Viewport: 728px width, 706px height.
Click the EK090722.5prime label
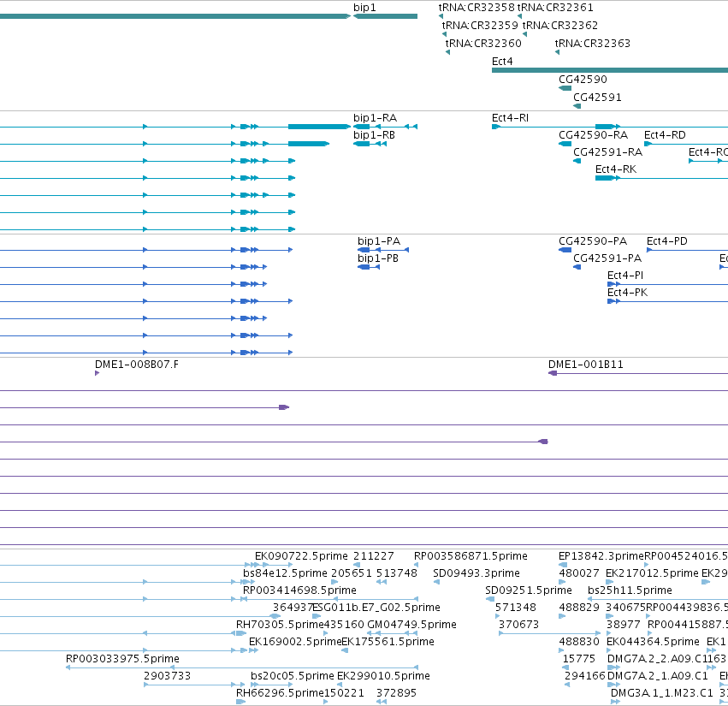[301, 556]
